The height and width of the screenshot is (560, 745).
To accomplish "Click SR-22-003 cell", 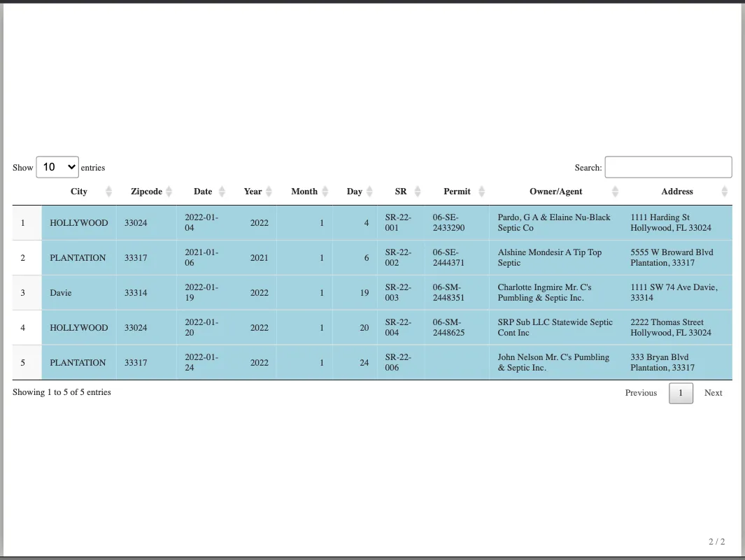I will 401,293.
